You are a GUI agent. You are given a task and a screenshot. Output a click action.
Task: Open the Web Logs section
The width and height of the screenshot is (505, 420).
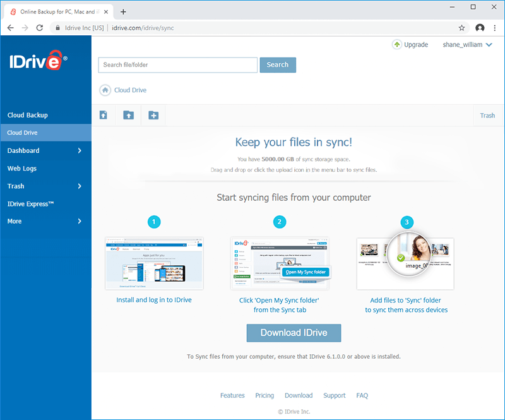(x=23, y=168)
